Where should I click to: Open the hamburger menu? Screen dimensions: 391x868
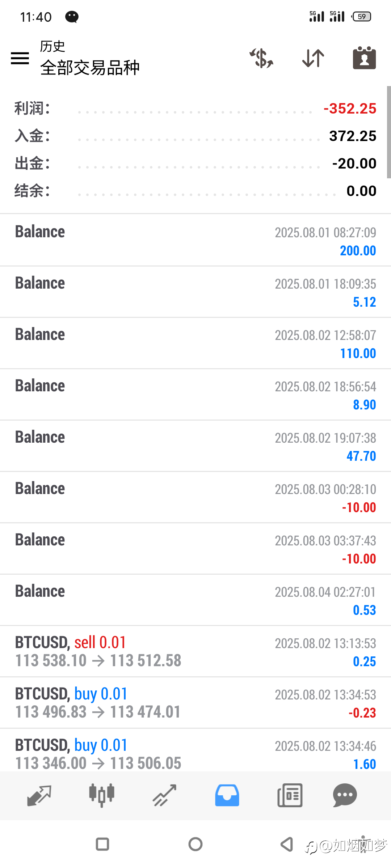[x=20, y=58]
